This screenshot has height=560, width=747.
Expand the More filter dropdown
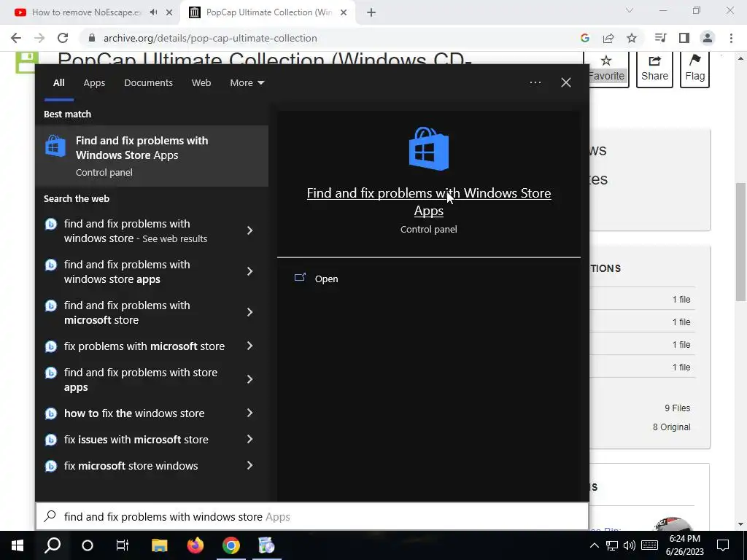247,83
